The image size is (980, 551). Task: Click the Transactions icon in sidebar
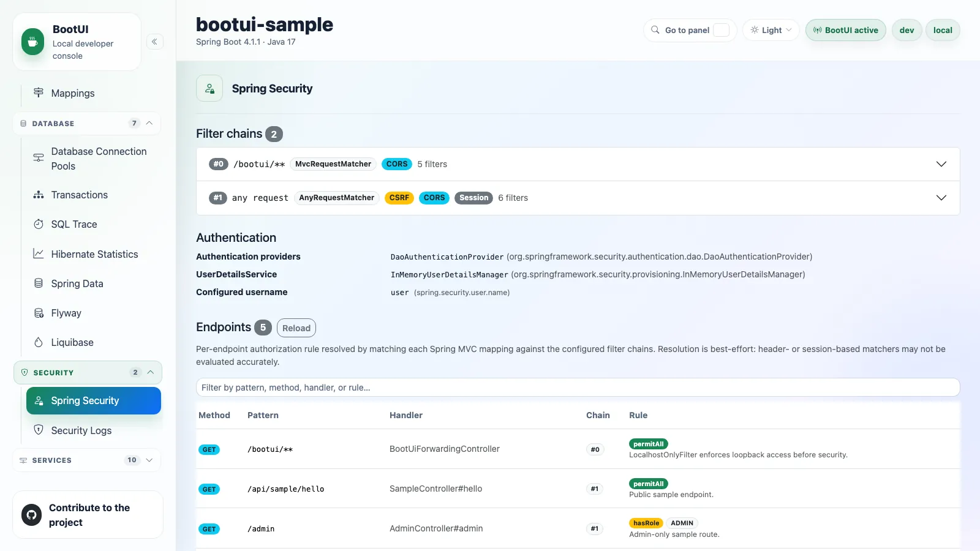pyautogui.click(x=39, y=195)
